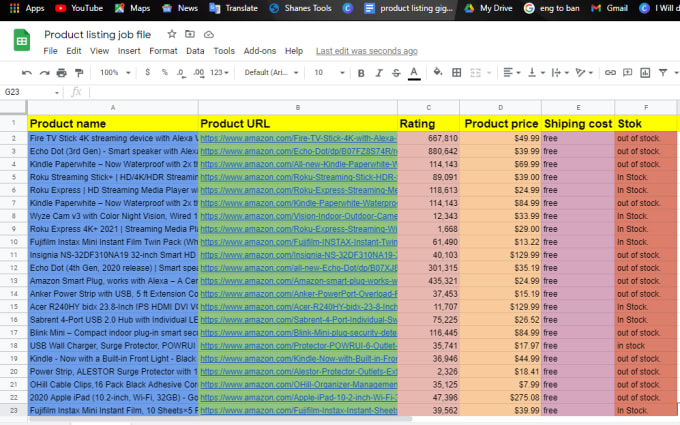Open the Gmail bookmark

click(609, 8)
